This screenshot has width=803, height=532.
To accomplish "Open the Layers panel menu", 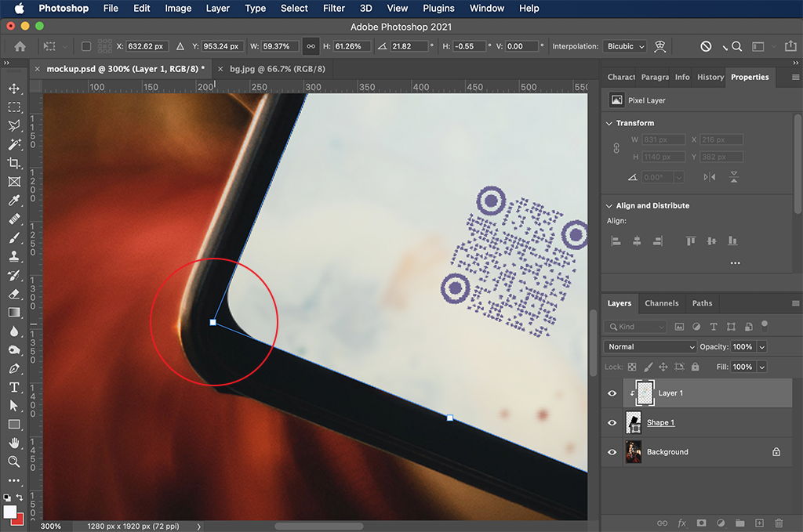I will [x=795, y=303].
